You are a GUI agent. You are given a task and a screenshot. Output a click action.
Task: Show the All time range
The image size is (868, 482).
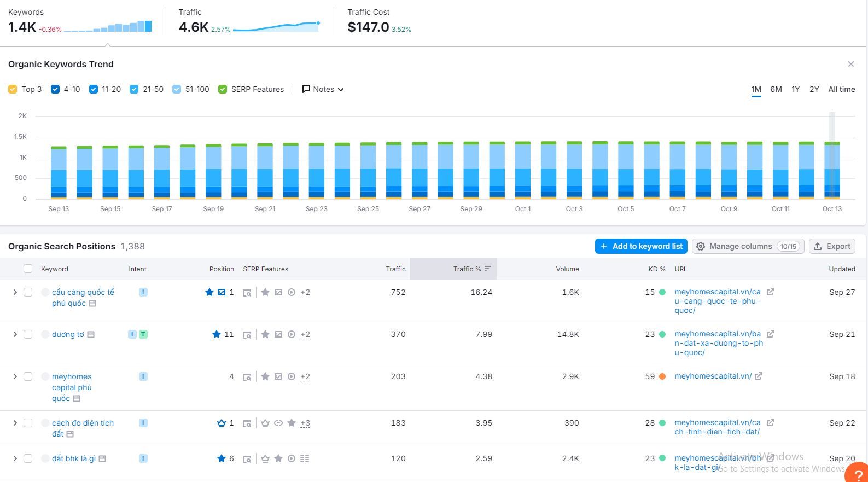[x=842, y=89]
